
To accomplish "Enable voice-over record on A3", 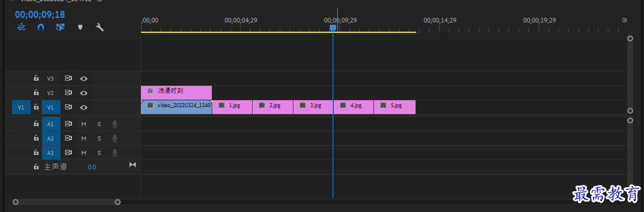I will [x=115, y=153].
